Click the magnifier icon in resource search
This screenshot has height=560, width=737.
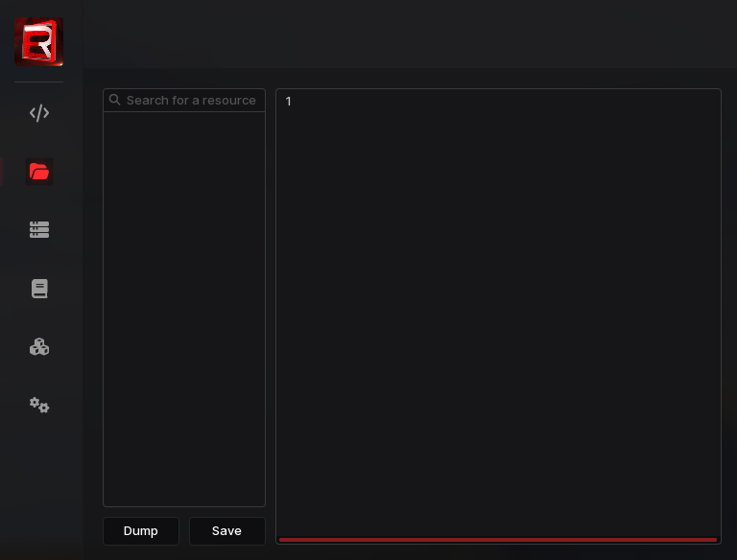pyautogui.click(x=115, y=100)
